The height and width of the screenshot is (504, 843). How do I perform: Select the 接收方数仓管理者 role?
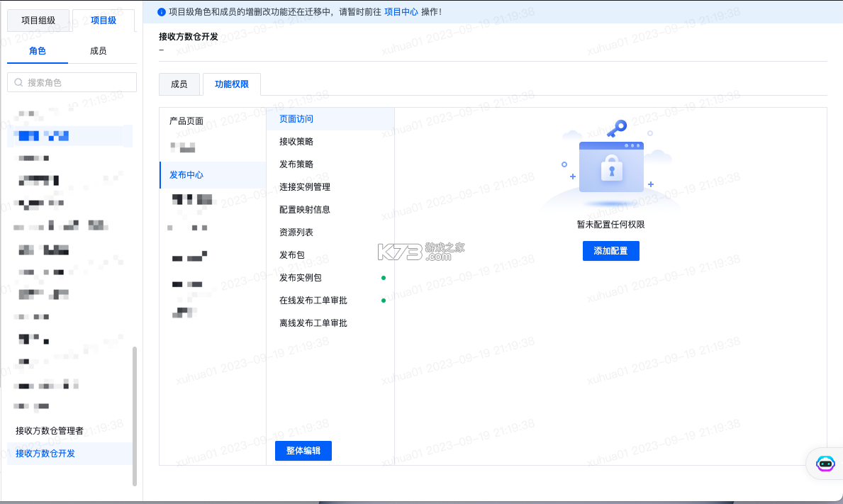[70, 431]
